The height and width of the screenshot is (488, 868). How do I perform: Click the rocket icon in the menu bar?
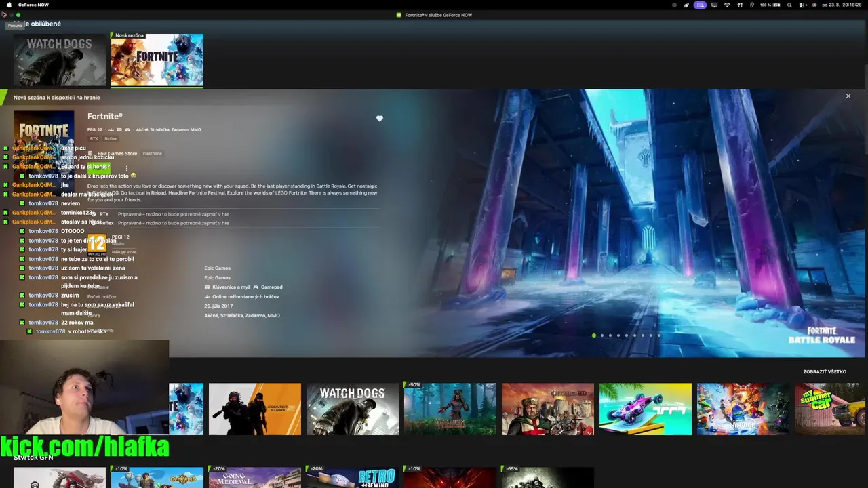pyautogui.click(x=686, y=5)
